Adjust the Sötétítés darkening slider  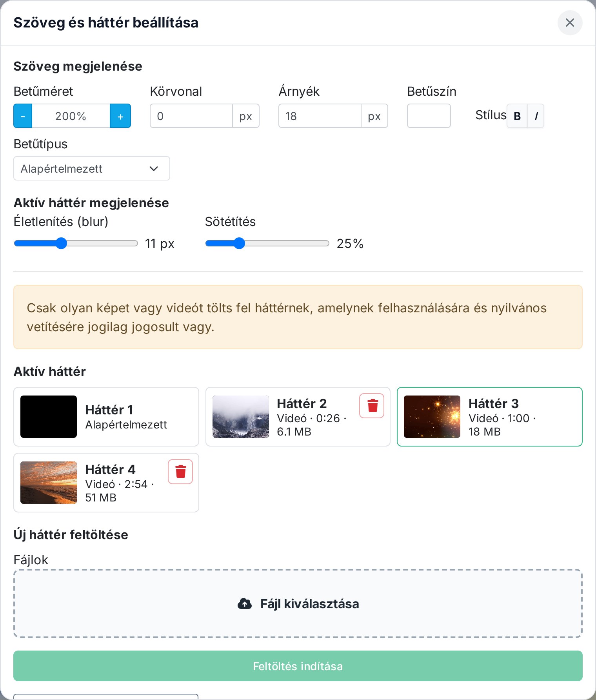[267, 243]
